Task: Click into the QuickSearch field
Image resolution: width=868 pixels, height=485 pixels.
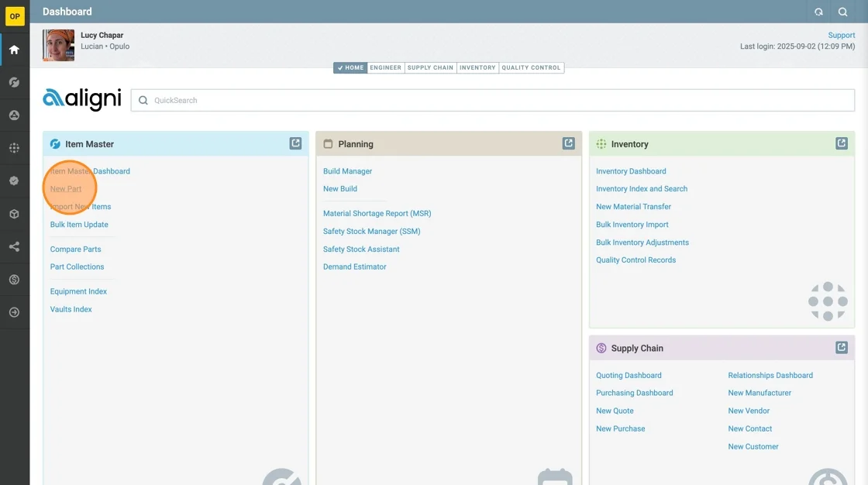Action: coord(496,100)
